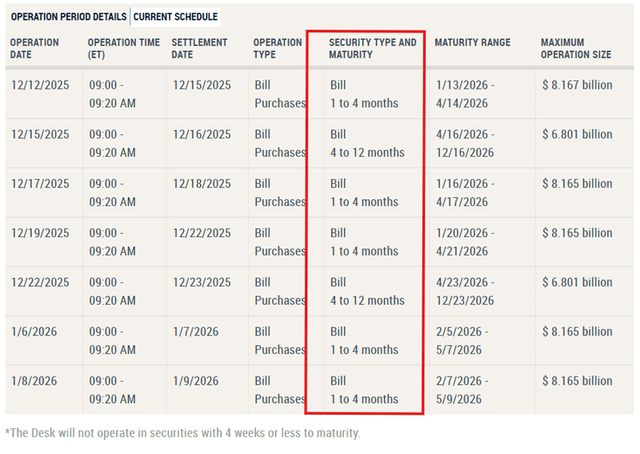This screenshot has height=454, width=640.
Task: Click the Settlement Date column header
Action: coord(199,48)
